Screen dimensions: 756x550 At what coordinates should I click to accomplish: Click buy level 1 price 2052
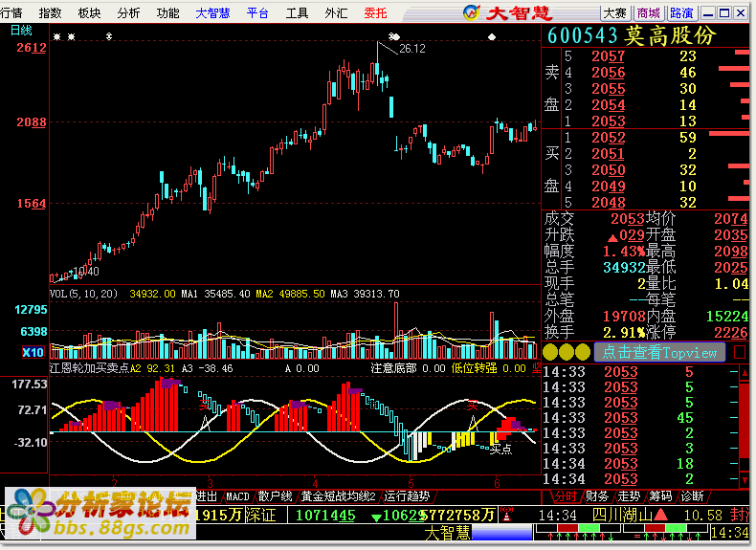[x=608, y=138]
